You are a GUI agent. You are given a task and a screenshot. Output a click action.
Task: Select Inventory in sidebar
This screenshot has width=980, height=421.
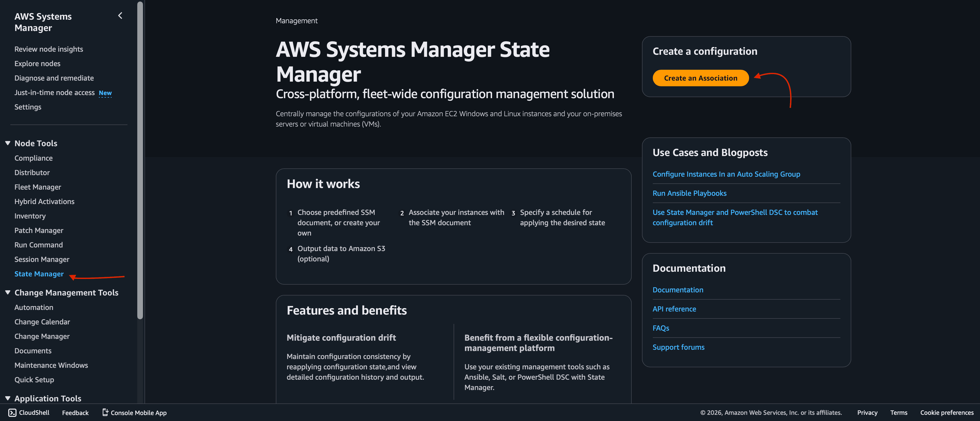point(30,216)
